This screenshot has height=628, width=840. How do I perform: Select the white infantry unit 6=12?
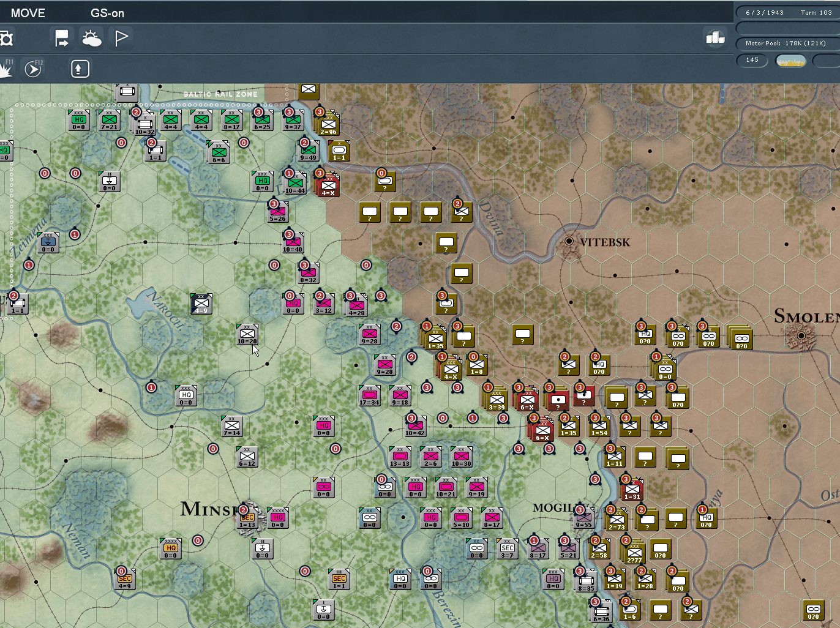pyautogui.click(x=247, y=457)
